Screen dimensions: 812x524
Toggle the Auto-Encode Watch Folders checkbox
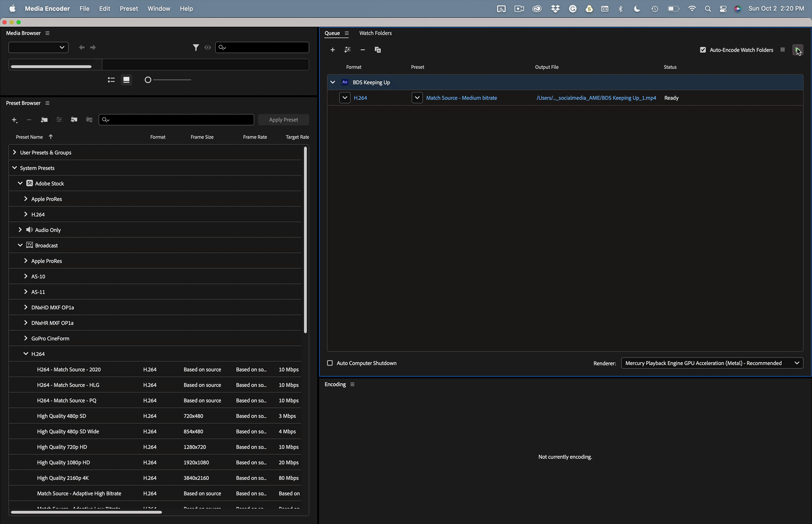[703, 50]
